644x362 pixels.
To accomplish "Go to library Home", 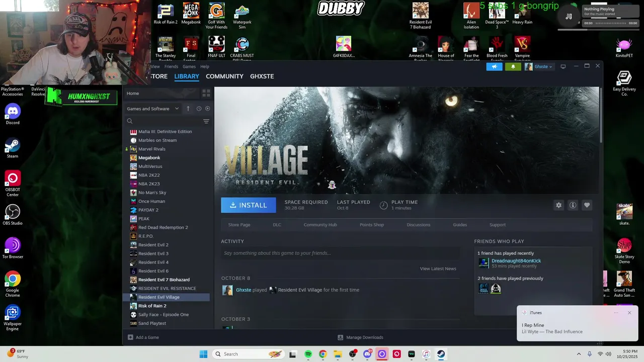I will click(x=133, y=94).
